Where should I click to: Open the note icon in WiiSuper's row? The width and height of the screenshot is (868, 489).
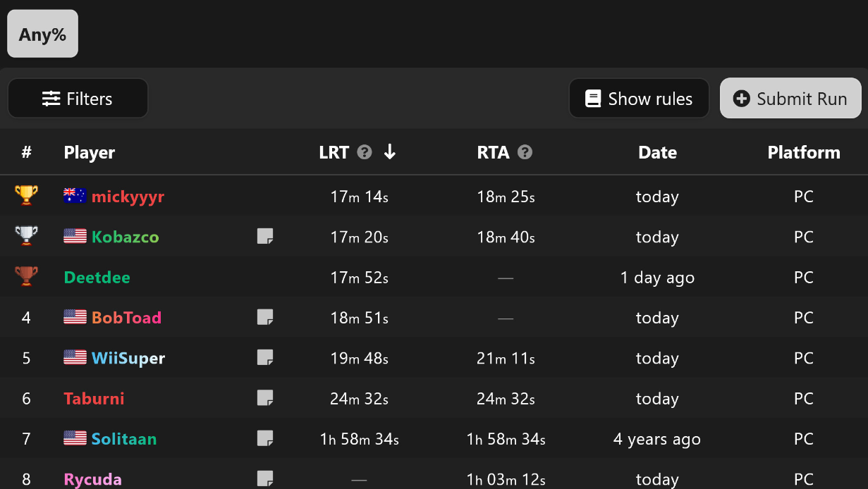click(265, 358)
